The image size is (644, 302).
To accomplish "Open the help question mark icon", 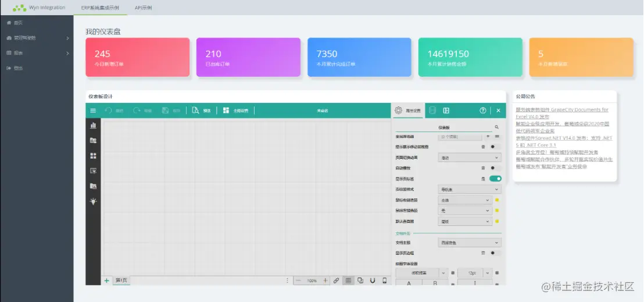I will [x=483, y=110].
